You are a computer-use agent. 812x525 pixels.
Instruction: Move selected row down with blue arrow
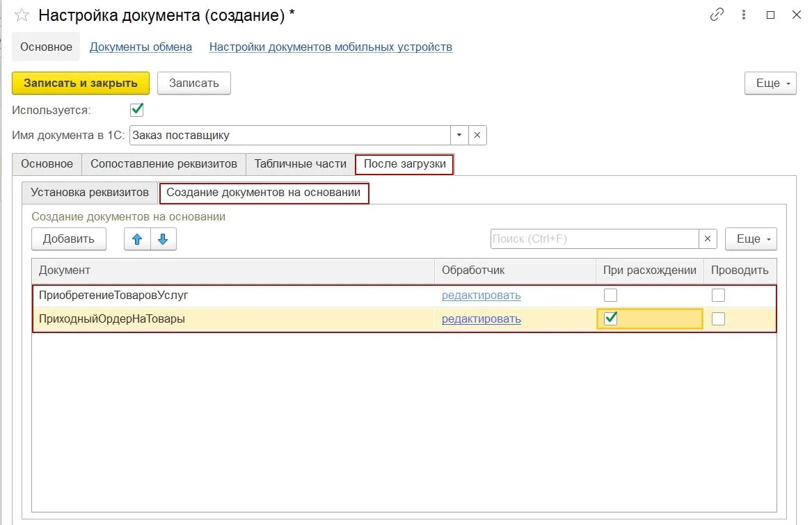(161, 239)
